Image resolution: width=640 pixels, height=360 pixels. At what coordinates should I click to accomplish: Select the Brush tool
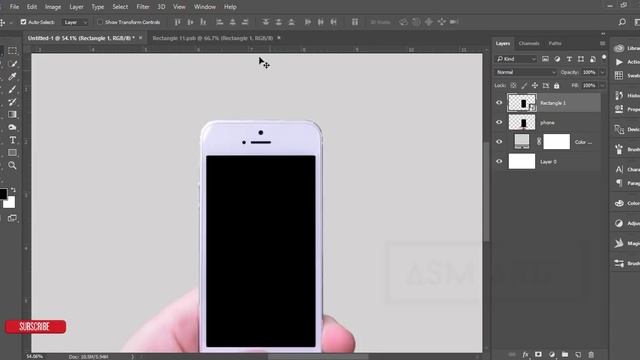[12, 89]
